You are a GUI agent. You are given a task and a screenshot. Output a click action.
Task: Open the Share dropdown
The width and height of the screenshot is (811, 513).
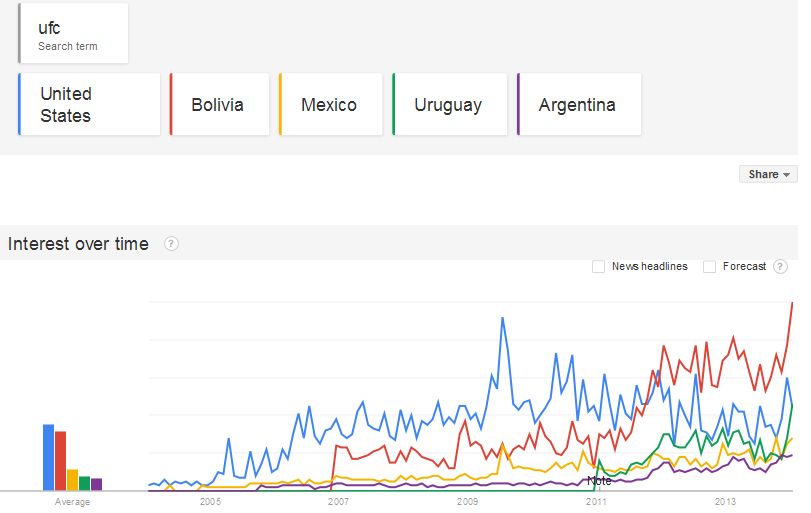pyautogui.click(x=768, y=174)
